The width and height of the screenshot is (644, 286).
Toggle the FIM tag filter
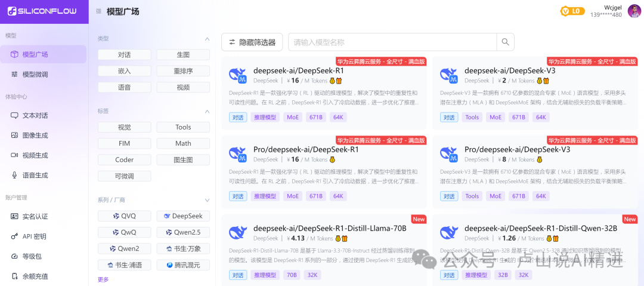click(x=125, y=143)
